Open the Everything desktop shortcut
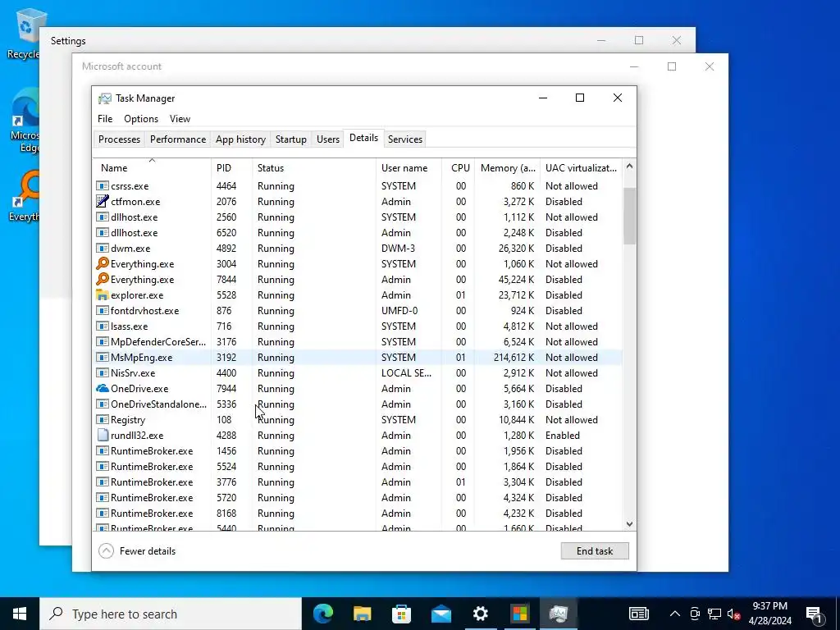The height and width of the screenshot is (630, 840). pos(24,195)
